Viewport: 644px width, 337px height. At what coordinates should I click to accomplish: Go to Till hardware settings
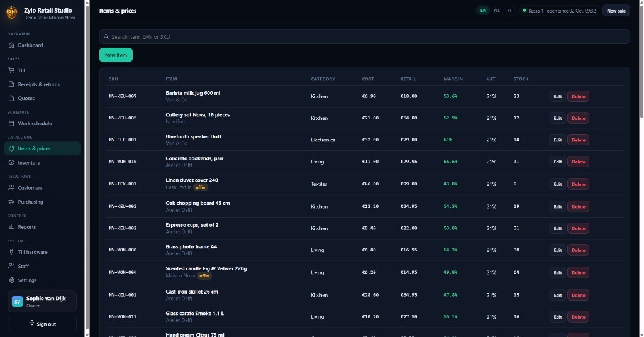click(42, 252)
